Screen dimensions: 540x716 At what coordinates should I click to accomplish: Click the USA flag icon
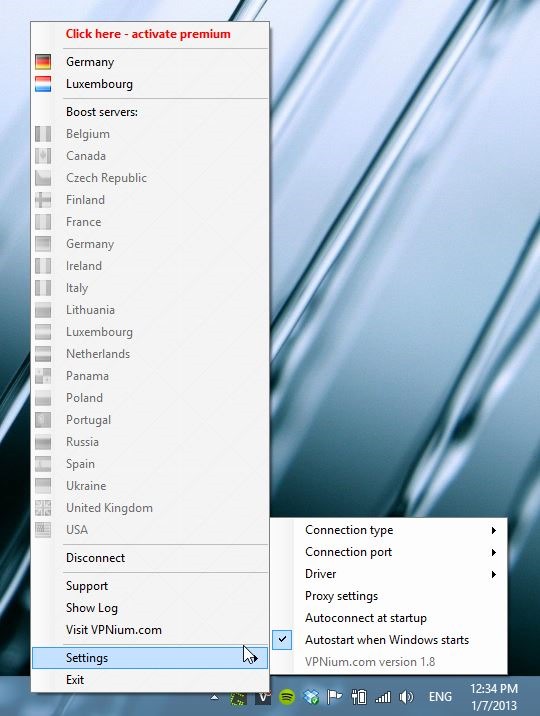pos(43,530)
